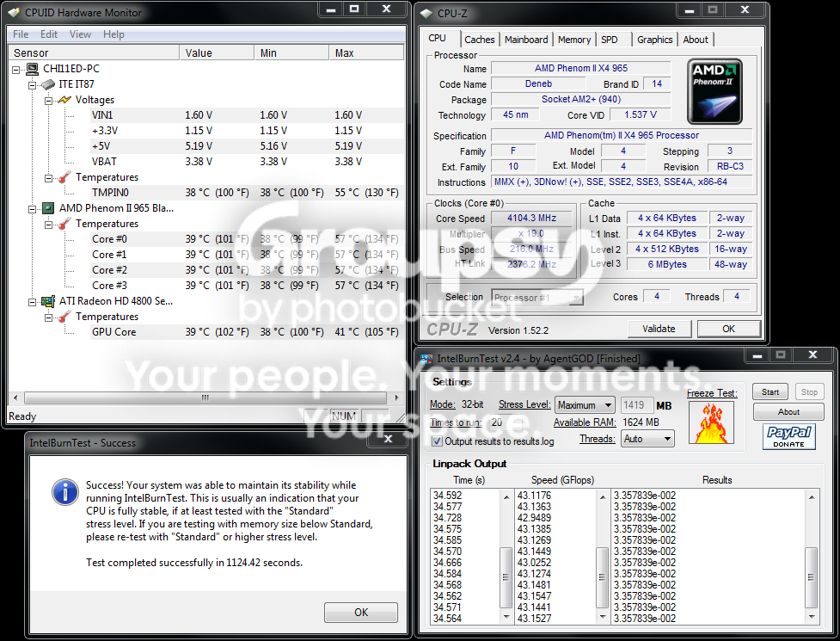Switch to the Graphics tab
840x641 pixels.
(x=654, y=40)
